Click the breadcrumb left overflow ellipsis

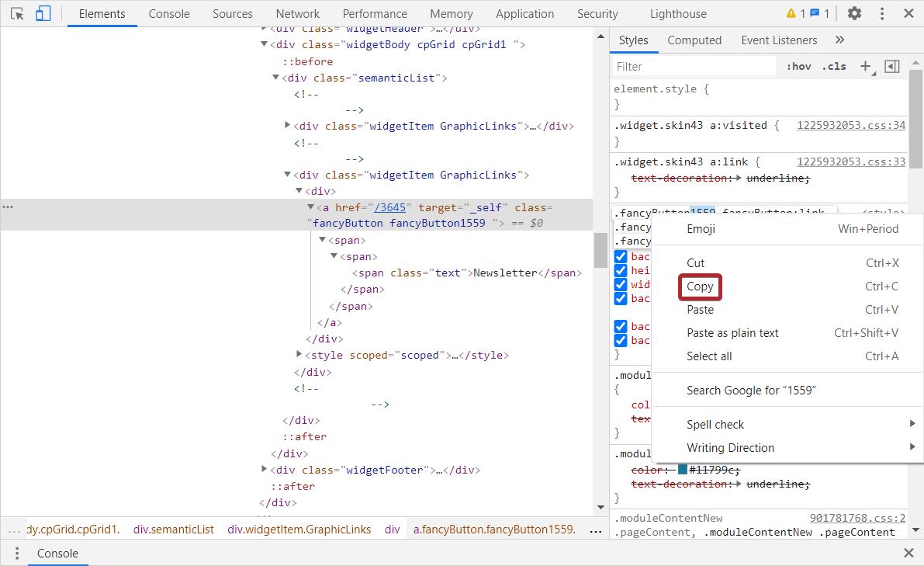14,530
